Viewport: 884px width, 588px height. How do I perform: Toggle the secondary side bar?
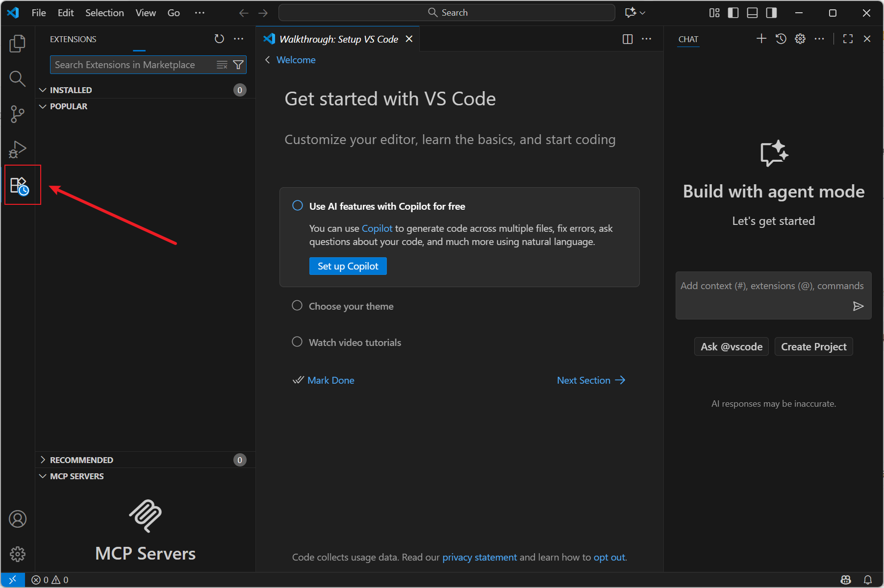[772, 13]
